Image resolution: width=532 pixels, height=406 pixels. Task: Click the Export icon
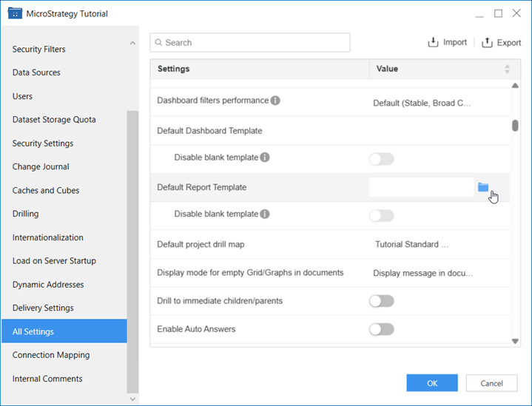[487, 43]
